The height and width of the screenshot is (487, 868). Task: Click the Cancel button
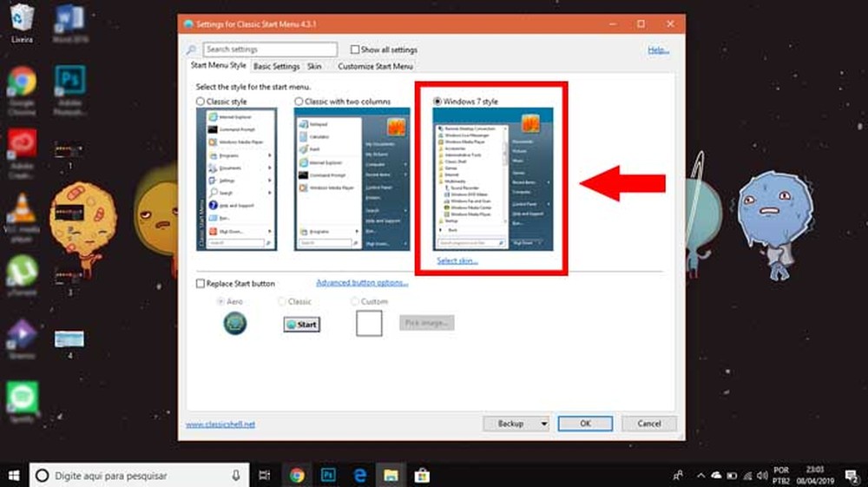click(x=648, y=424)
